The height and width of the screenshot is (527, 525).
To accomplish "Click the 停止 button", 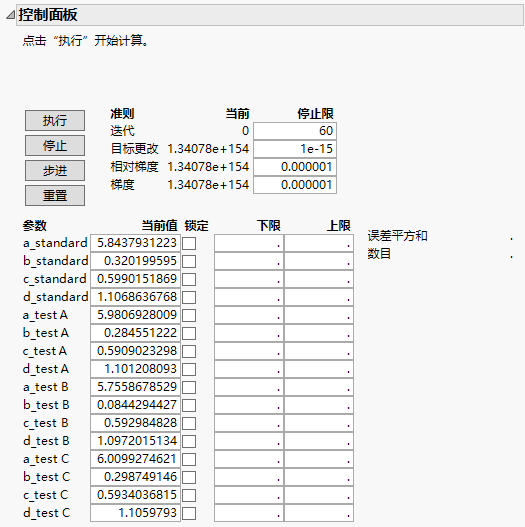I will pos(55,146).
